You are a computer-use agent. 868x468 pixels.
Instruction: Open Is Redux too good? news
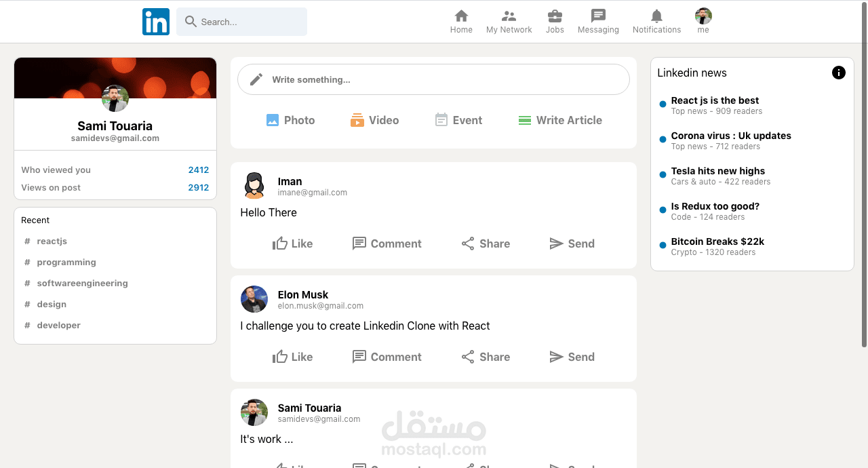coord(715,206)
